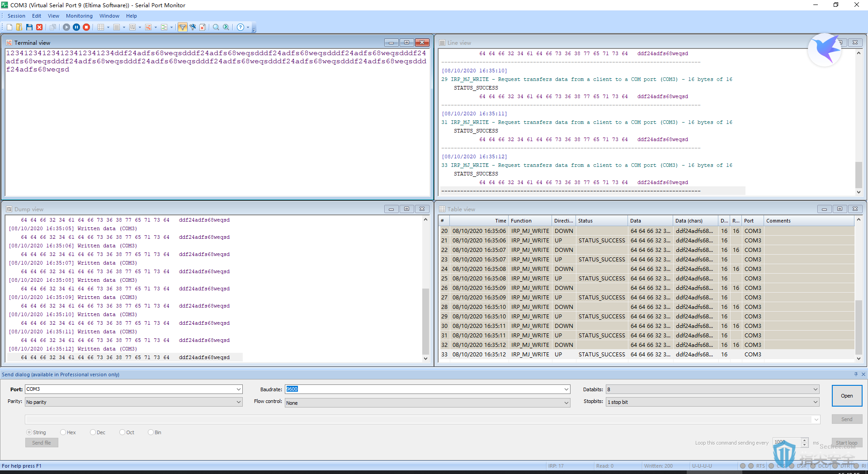Screen dimensions: 868x474
Task: Select the Dec radio button
Action: pos(93,432)
